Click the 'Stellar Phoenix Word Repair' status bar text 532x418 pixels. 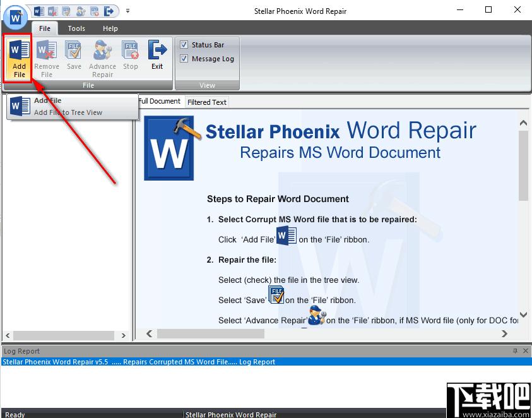231,415
